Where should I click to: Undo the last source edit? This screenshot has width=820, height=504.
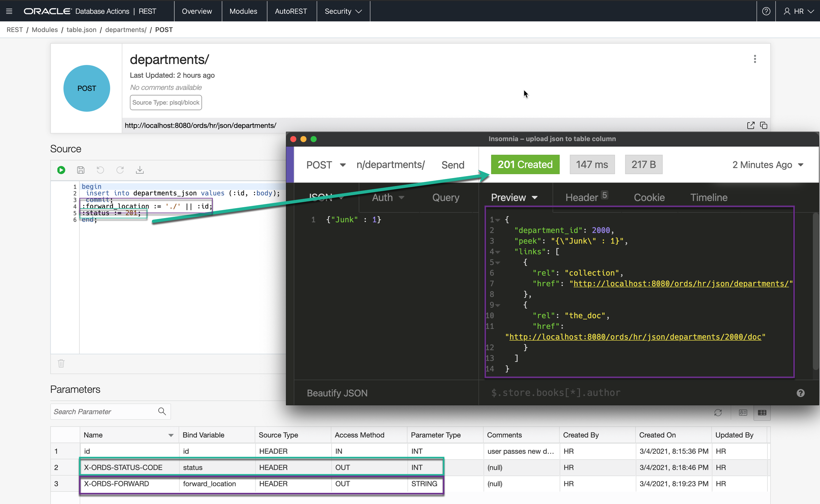100,170
